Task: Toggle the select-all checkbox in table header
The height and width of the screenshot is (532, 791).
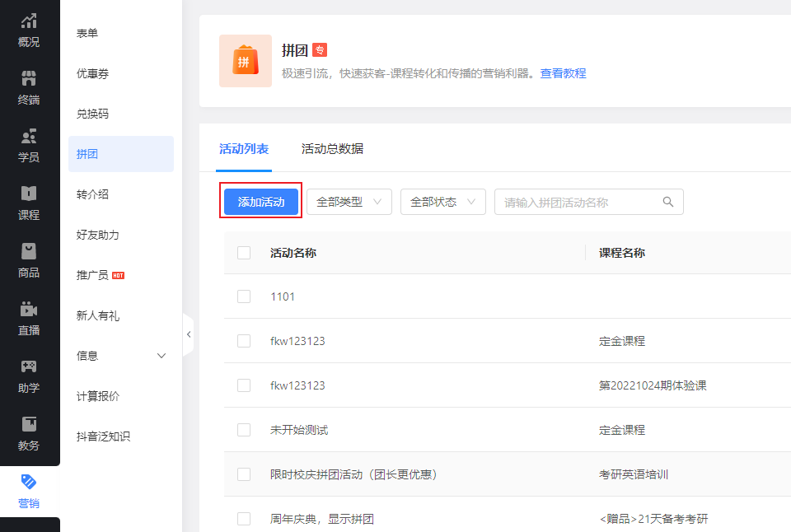Action: (x=244, y=253)
